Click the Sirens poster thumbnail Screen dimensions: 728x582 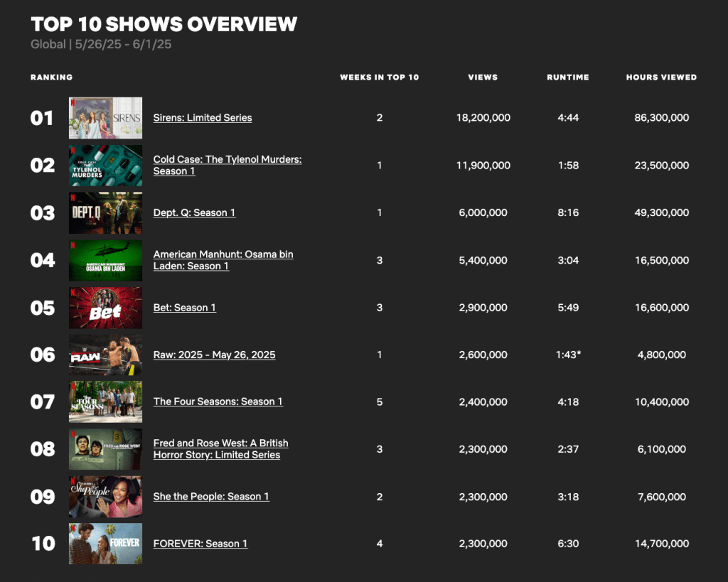105,118
